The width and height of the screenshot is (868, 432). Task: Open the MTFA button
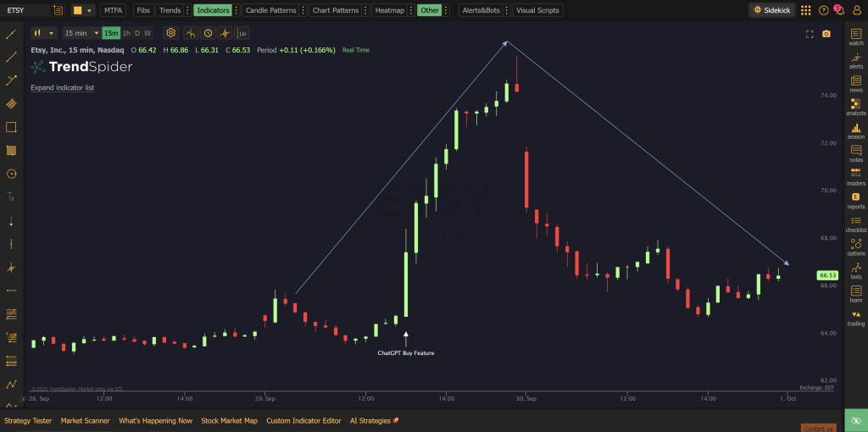pyautogui.click(x=113, y=10)
